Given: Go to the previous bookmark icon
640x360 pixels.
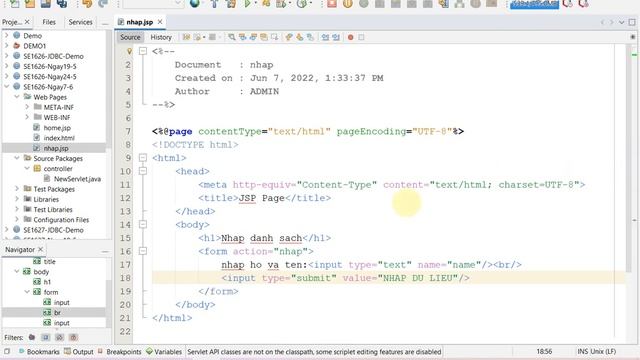Looking at the screenshot, I should pyautogui.click(x=289, y=37).
